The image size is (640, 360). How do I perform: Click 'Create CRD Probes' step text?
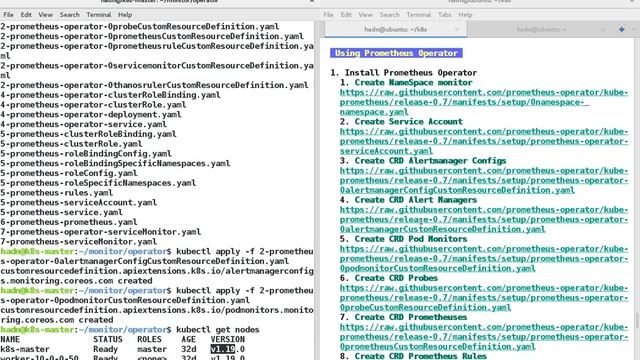point(396,278)
